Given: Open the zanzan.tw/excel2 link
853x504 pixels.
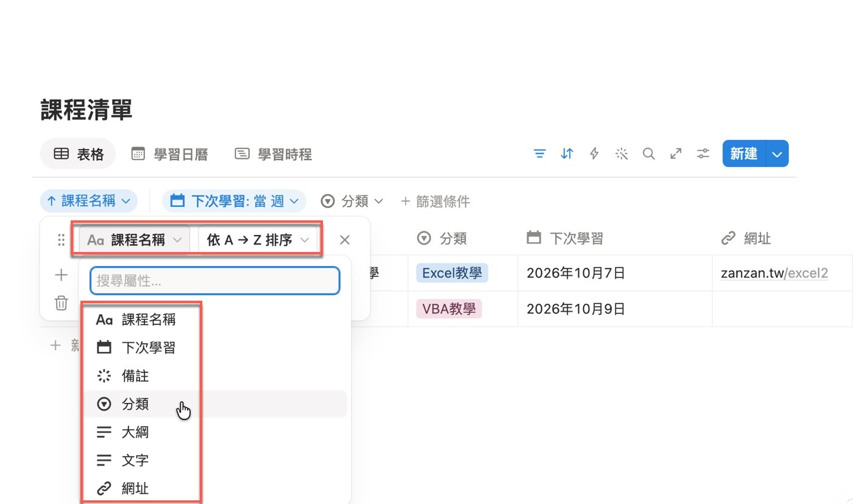Looking at the screenshot, I should (774, 273).
